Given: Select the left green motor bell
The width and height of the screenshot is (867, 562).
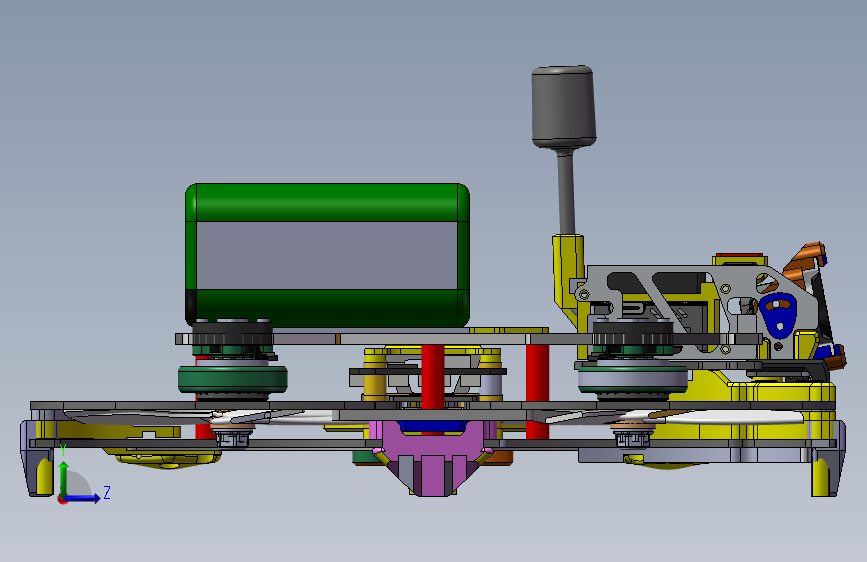Looking at the screenshot, I should (x=232, y=379).
